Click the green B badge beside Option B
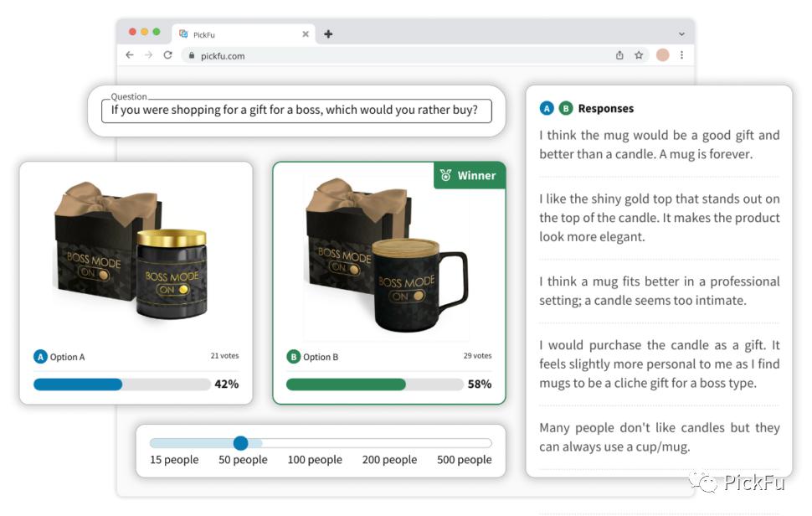Image resolution: width=812 pixels, height=516 pixels. 293,357
